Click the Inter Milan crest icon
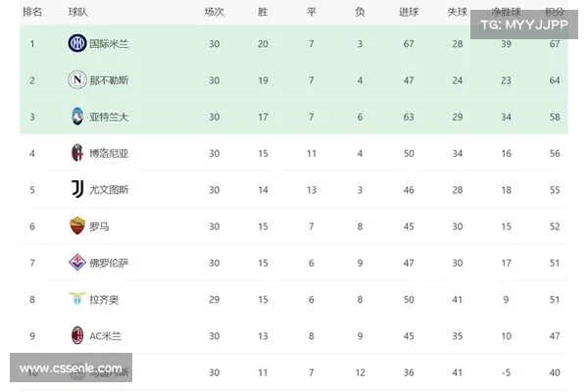The width and height of the screenshot is (588, 392). click(77, 43)
